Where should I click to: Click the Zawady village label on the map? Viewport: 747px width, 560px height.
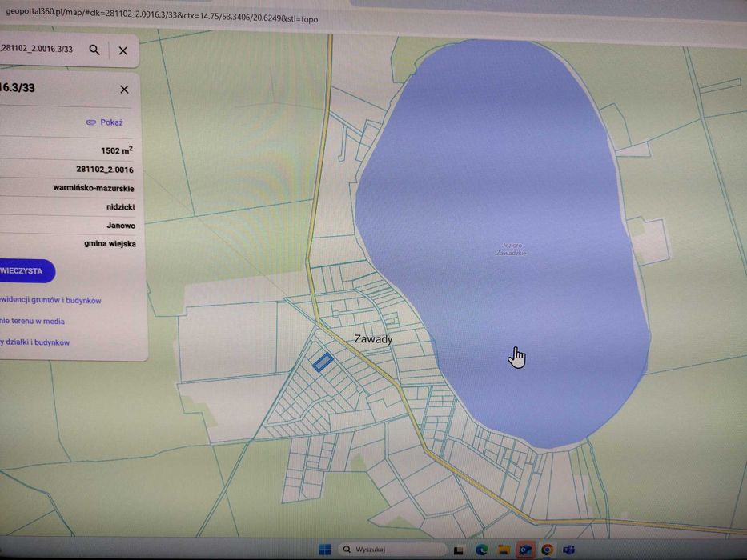tap(373, 339)
